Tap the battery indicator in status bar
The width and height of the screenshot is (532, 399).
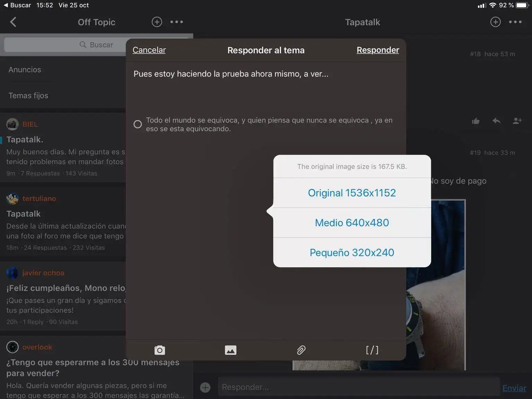tap(522, 5)
